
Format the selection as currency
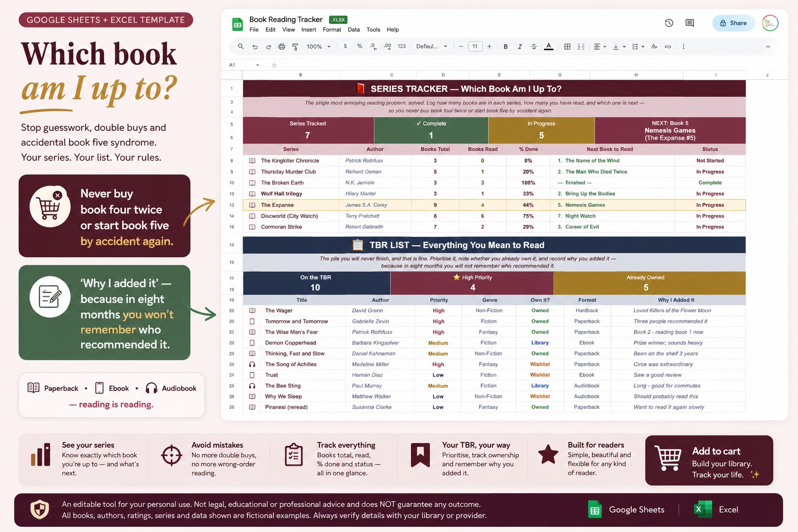345,46
